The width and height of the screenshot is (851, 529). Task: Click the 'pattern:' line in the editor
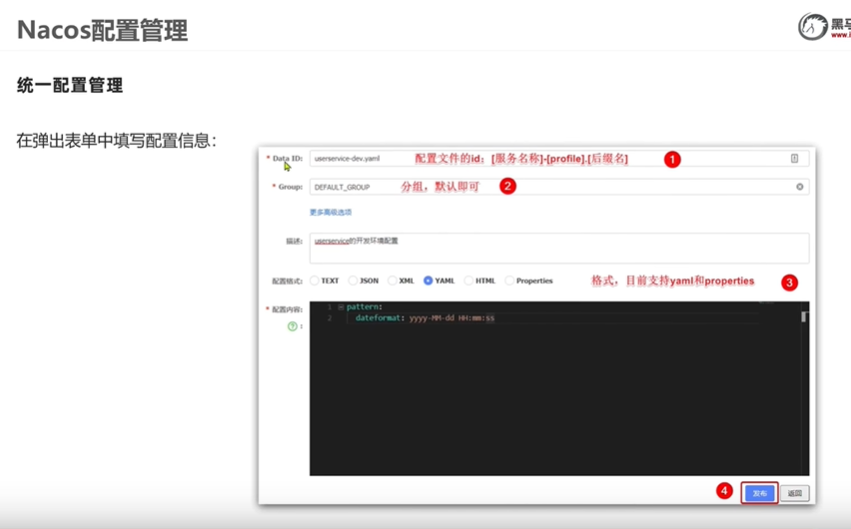click(x=364, y=307)
